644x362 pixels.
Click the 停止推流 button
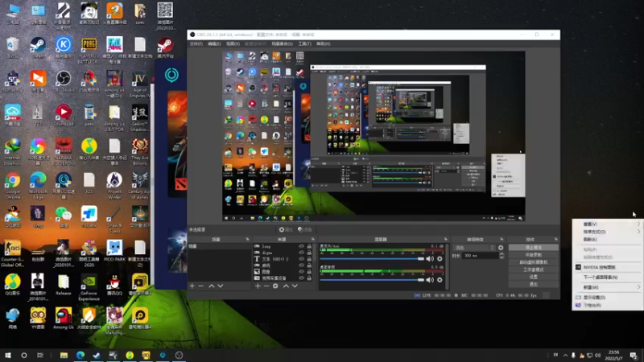tap(533, 248)
